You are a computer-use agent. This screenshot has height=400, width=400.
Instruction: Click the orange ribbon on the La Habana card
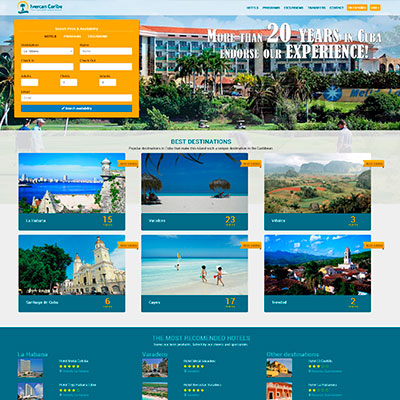(128, 164)
